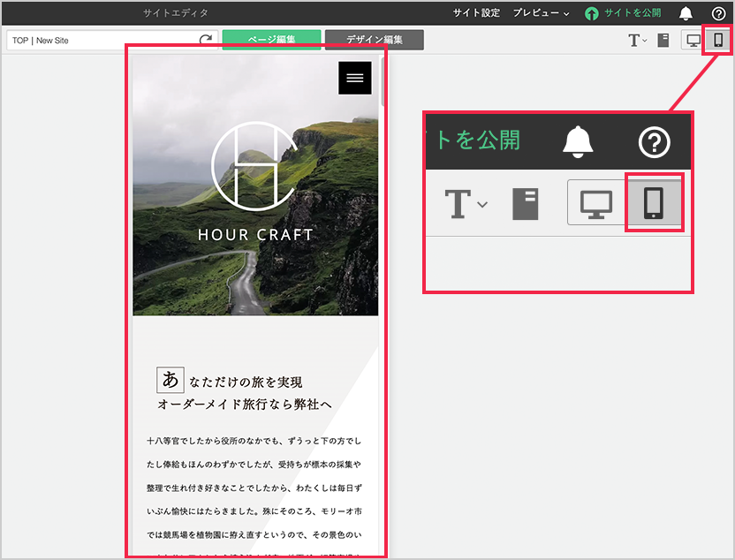The image size is (735, 560).
Task: Open the book icon in the small toolbar
Action: [x=663, y=41]
